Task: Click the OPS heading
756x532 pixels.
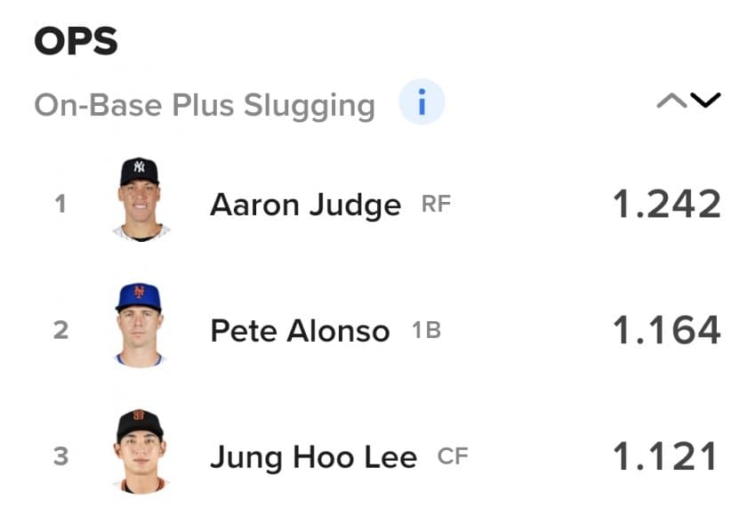Action: point(76,42)
